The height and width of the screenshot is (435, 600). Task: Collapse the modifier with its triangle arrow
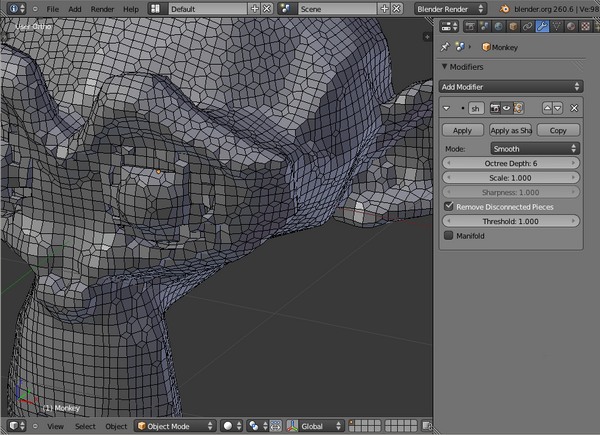pyautogui.click(x=446, y=108)
